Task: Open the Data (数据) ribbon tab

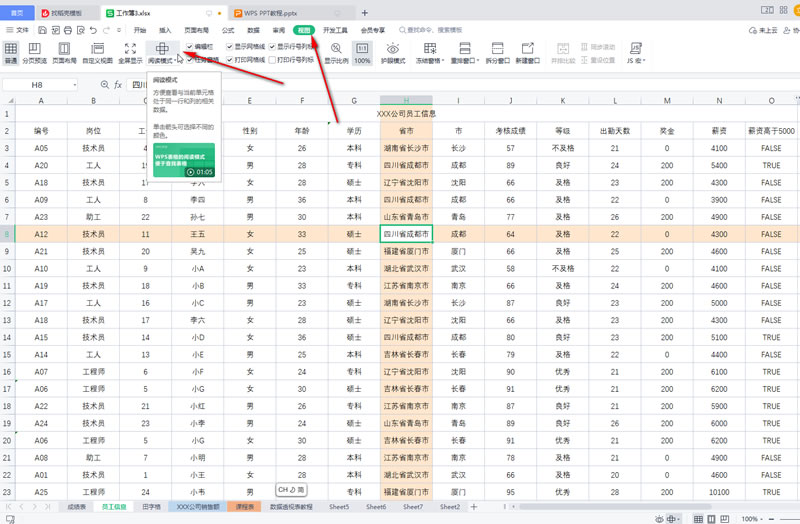Action: pyautogui.click(x=253, y=30)
